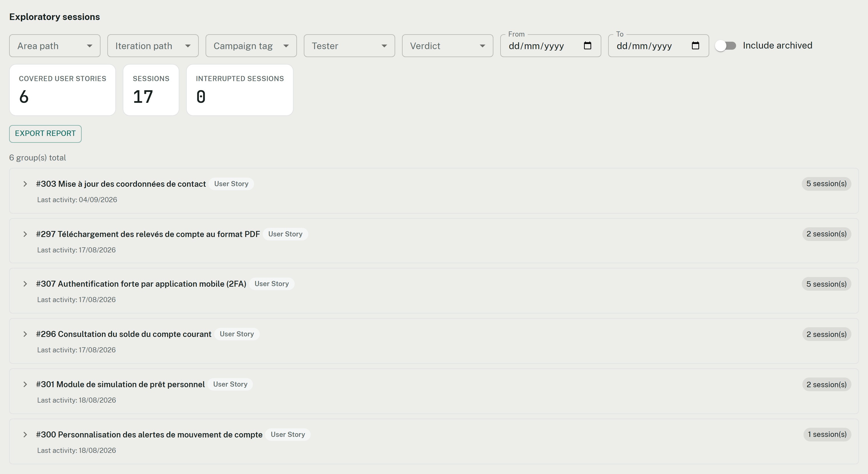Viewport: 868px width, 474px height.
Task: Click the Sessions count card
Action: pyautogui.click(x=151, y=90)
